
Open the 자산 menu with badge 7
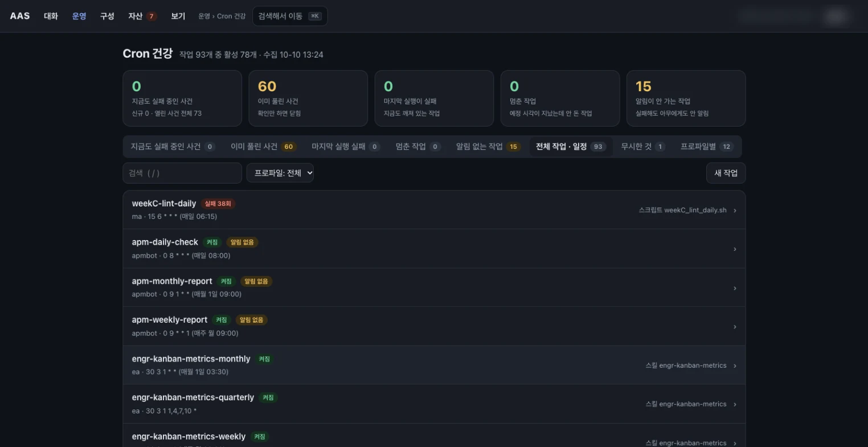tap(142, 16)
